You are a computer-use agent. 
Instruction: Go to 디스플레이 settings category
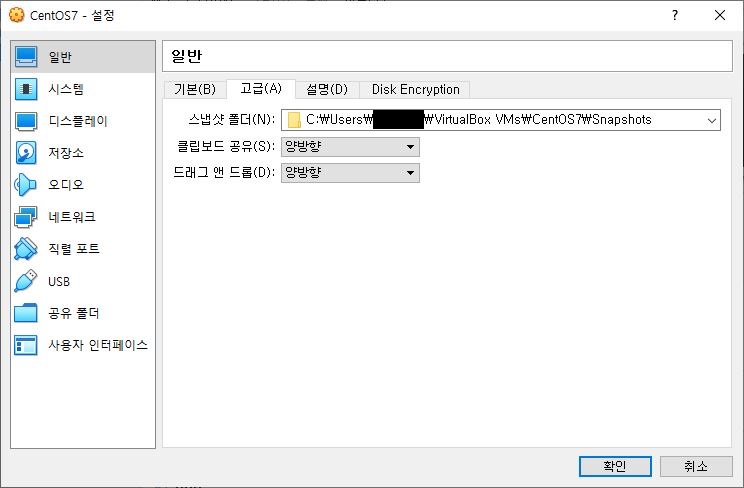tap(83, 121)
